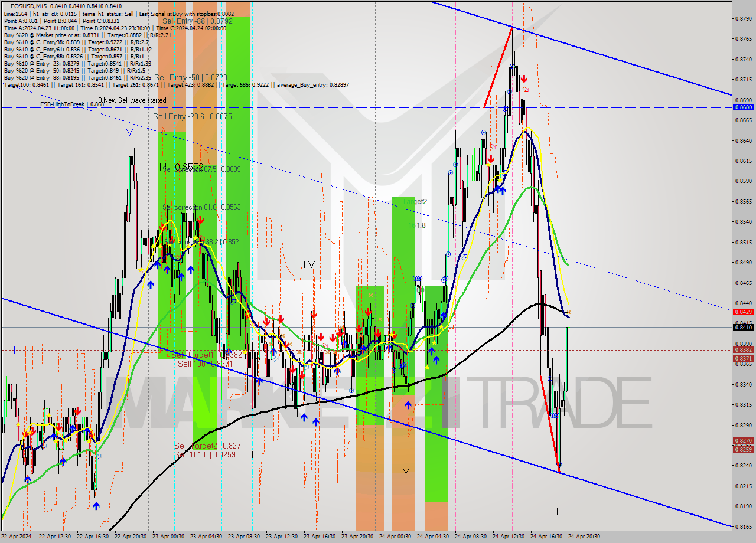This screenshot has width=756, height=543.
Task: Click the '24 Apr 08:30' time label
Action: (x=471, y=537)
